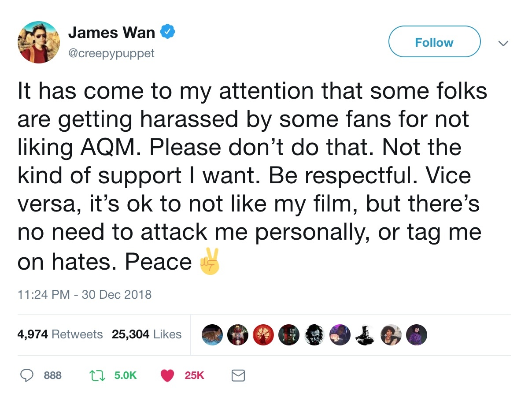532x408 pixels.
Task: Click the 888 replies count
Action: [x=53, y=375]
